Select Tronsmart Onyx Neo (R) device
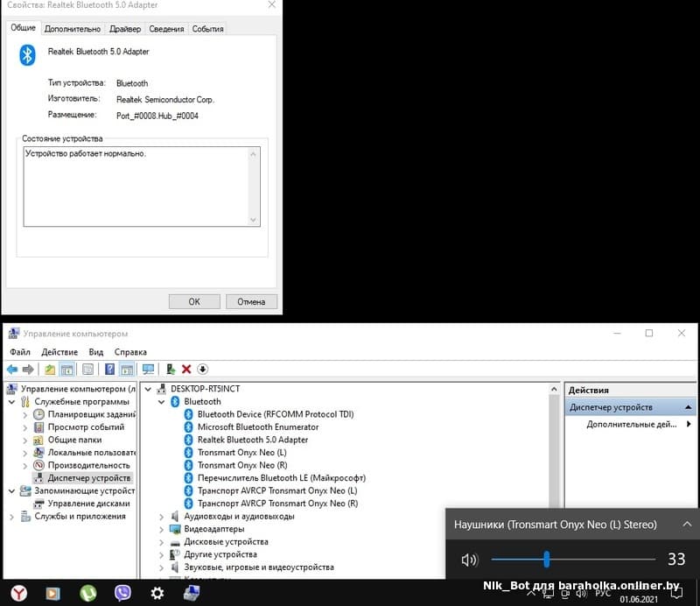Viewport: 700px width, 606px height. click(x=242, y=465)
